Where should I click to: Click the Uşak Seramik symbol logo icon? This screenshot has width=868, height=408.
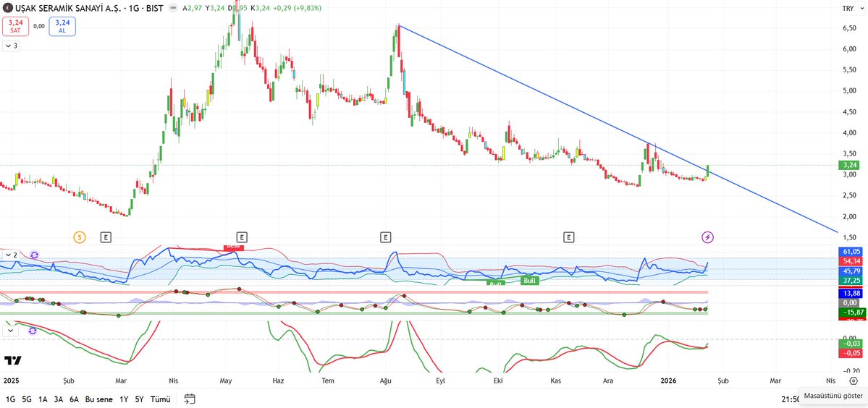click(8, 8)
